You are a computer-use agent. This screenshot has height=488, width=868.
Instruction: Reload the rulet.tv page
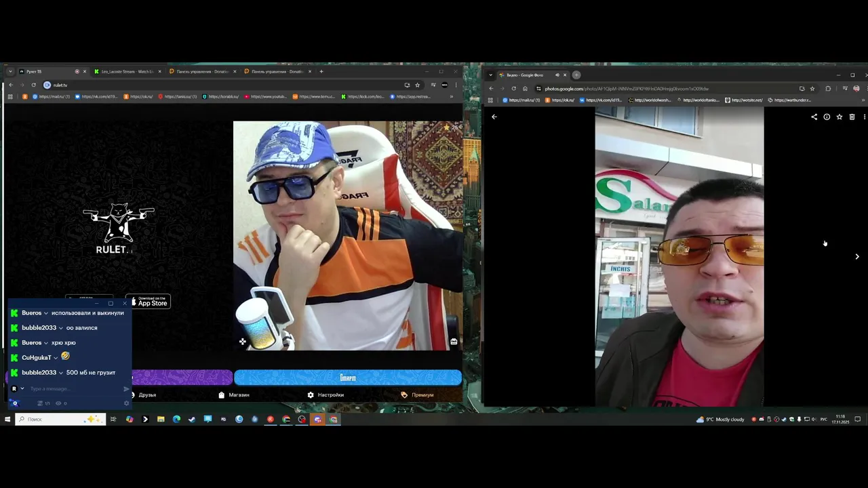pyautogui.click(x=33, y=85)
